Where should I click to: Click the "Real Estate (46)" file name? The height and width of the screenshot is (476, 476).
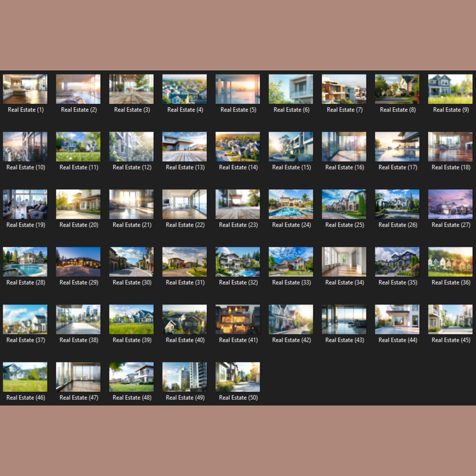26,398
